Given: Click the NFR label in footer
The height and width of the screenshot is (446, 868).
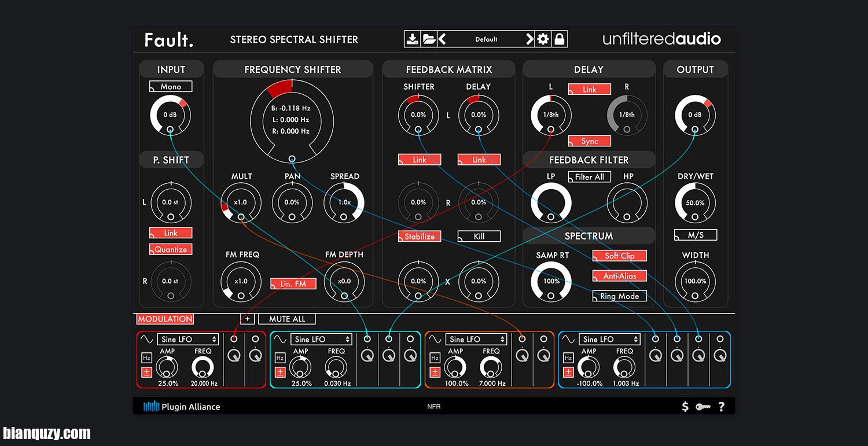Looking at the screenshot, I should click(x=434, y=407).
